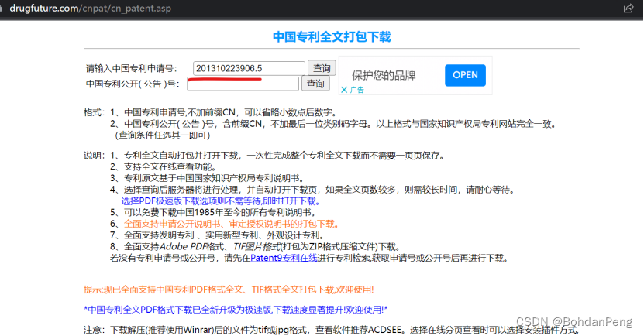
Task: Click line 8 mentioning Adobe PDF格式
Action: [x=256, y=246]
